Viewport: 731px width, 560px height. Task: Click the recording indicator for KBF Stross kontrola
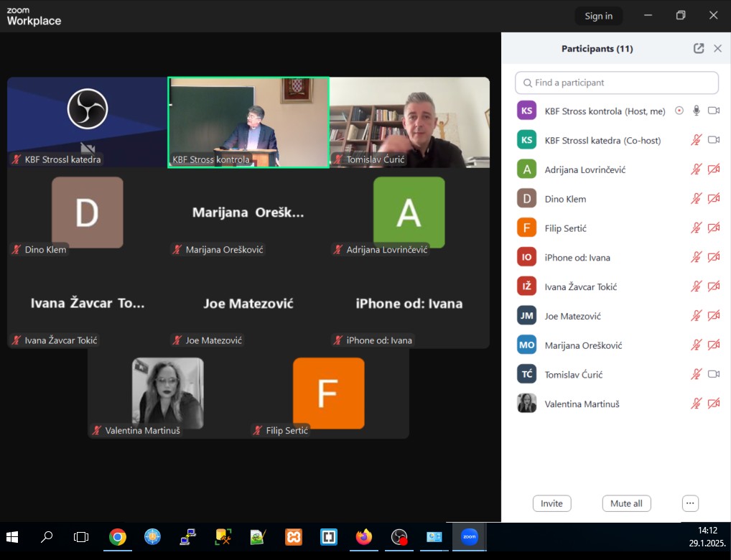(x=679, y=111)
